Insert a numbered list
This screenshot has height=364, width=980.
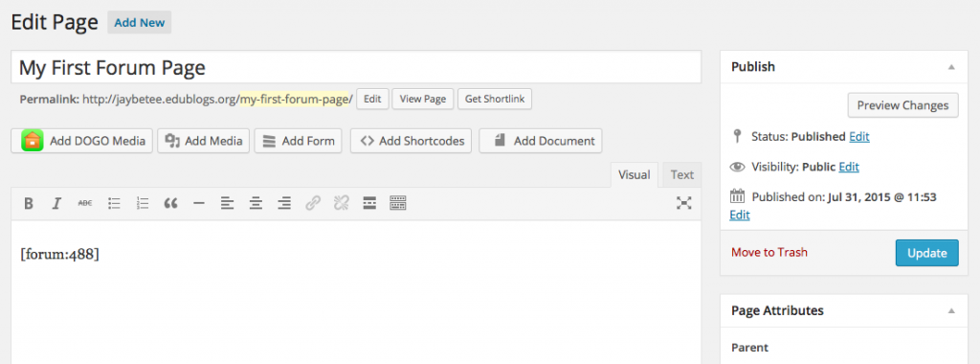click(143, 203)
